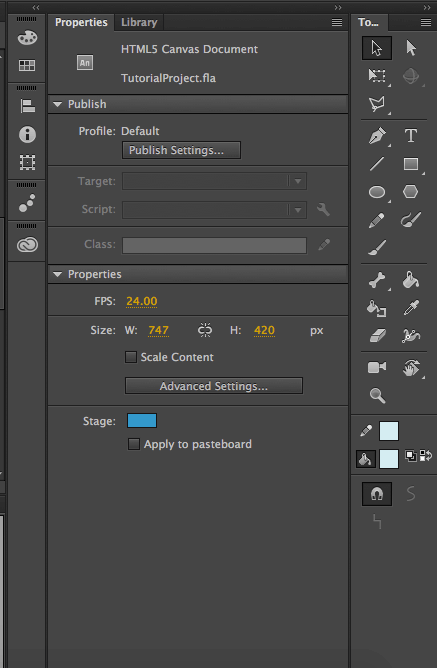
Task: Click the stroke color pencil icon
Action: [365, 431]
